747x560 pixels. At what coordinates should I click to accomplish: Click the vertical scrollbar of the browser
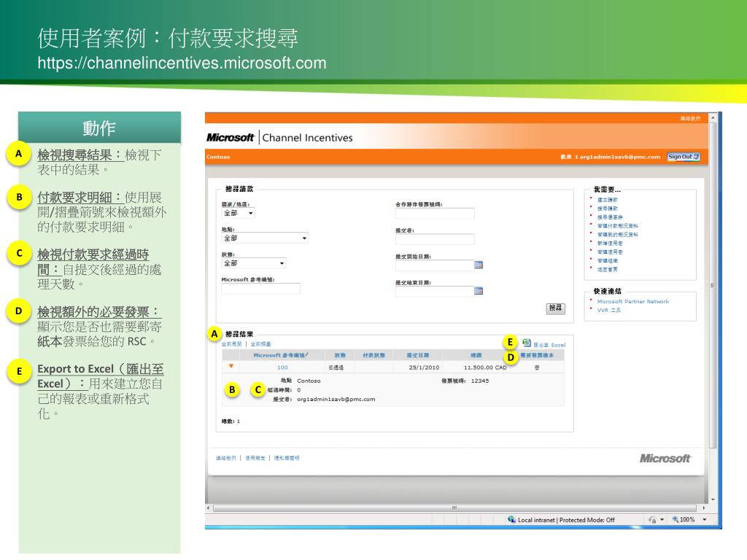click(713, 285)
